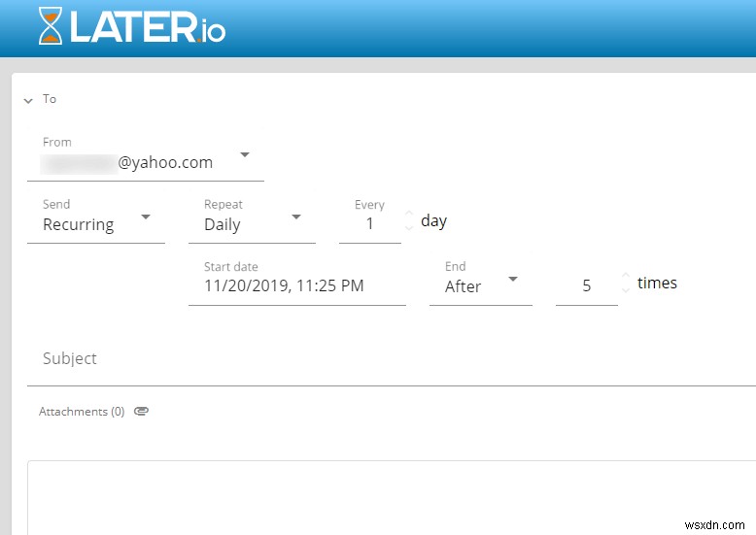Expand the To recipients chevron

28,100
